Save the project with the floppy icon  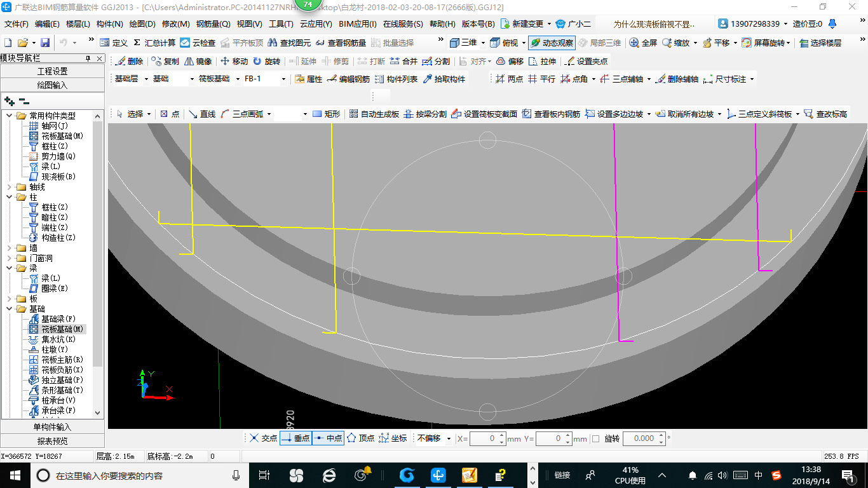pyautogui.click(x=45, y=43)
